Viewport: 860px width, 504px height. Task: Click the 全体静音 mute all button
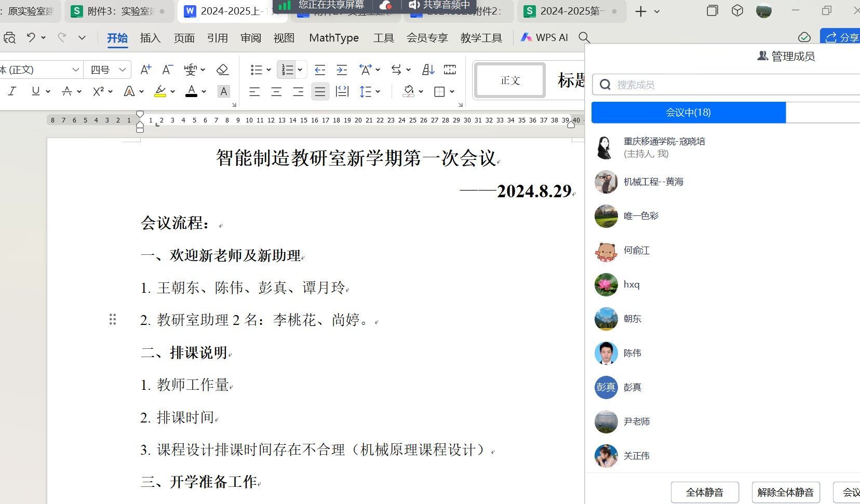[x=704, y=492]
